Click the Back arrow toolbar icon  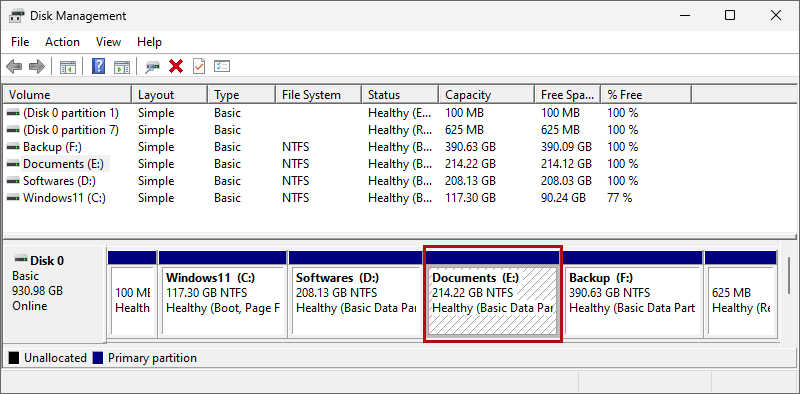tap(14, 66)
